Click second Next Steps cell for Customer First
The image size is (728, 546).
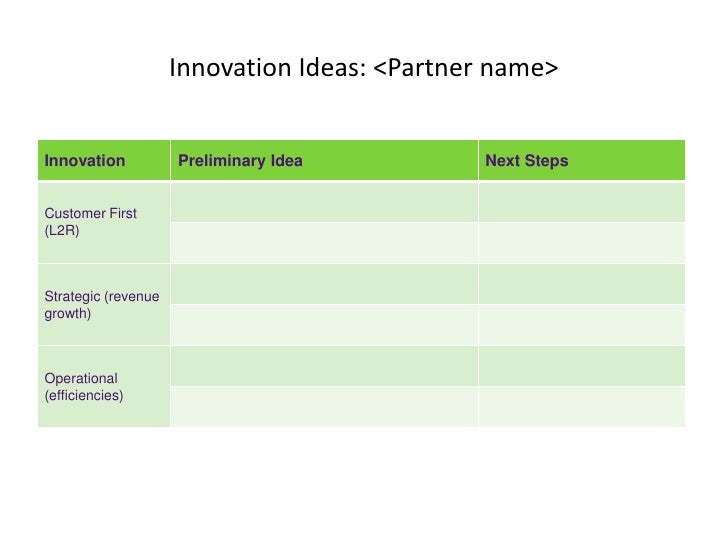click(582, 242)
